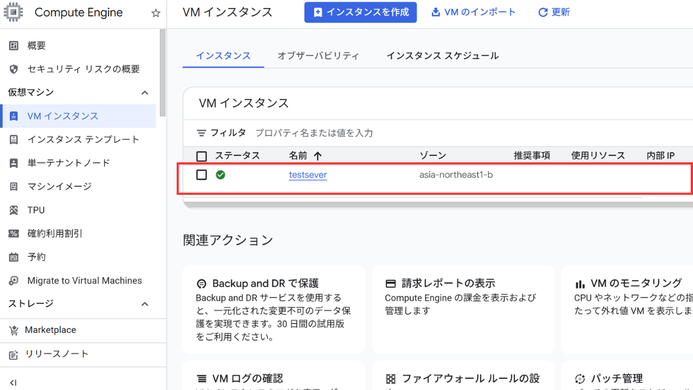Click the ファイアウォール ルール card icon
This screenshot has height=390, width=693.
coord(391,379)
